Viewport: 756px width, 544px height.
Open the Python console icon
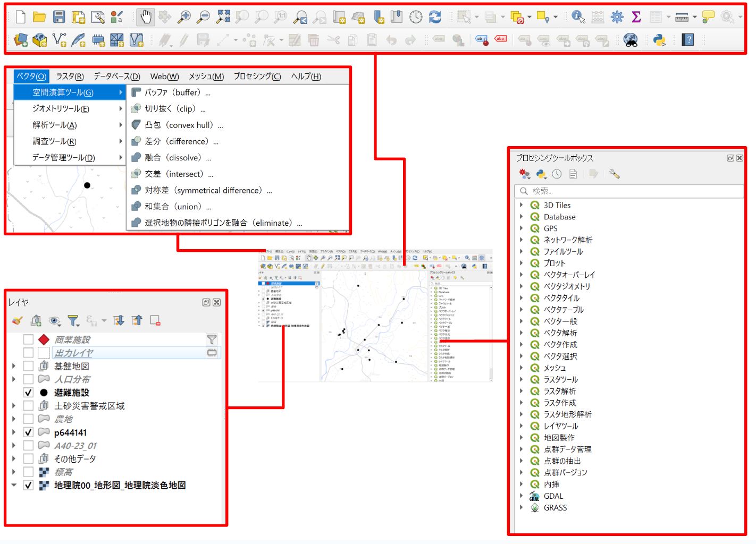point(660,40)
